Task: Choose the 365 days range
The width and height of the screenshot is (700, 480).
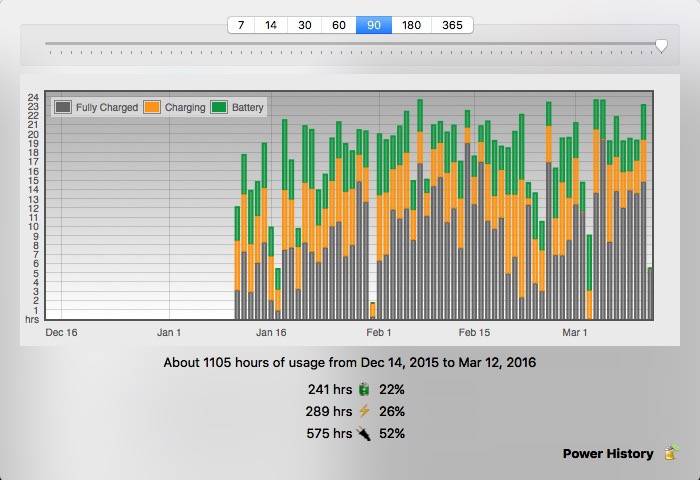Action: (452, 25)
